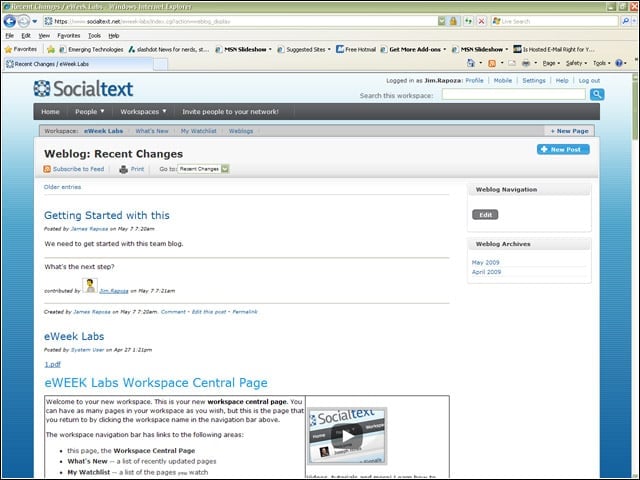Click the red Stop loading icon
Screen dimensions: 640x480
pyautogui.click(x=482, y=21)
